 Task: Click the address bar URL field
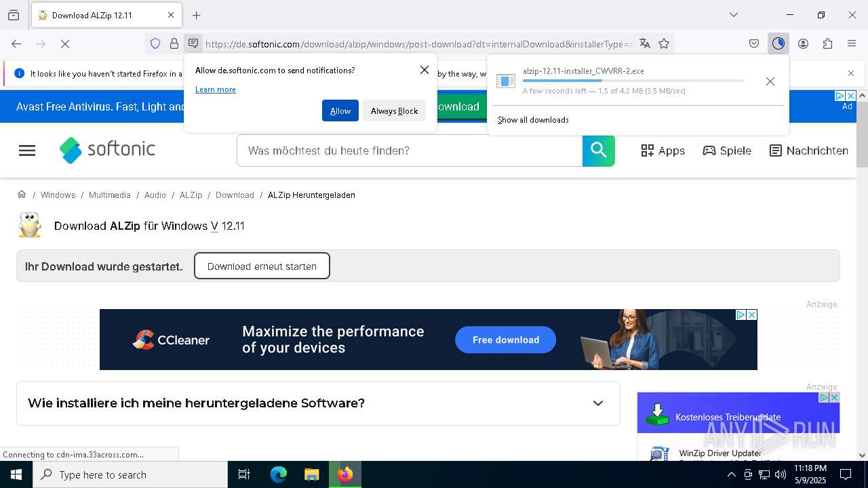(x=418, y=44)
